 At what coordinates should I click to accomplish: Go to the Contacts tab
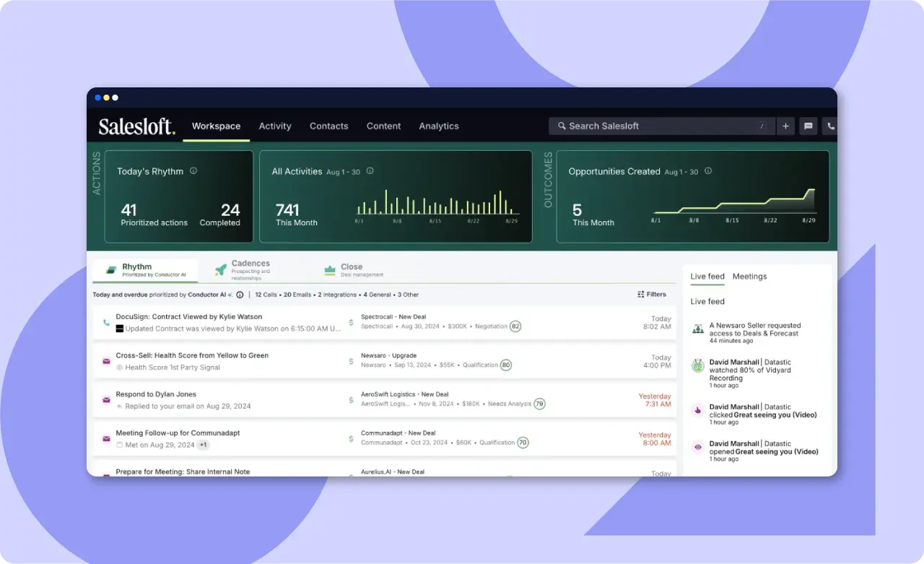point(328,126)
